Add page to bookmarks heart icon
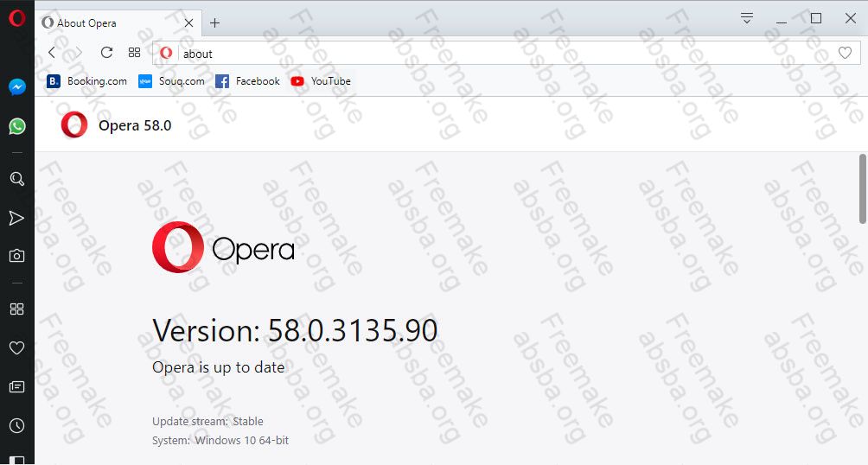 coord(845,53)
